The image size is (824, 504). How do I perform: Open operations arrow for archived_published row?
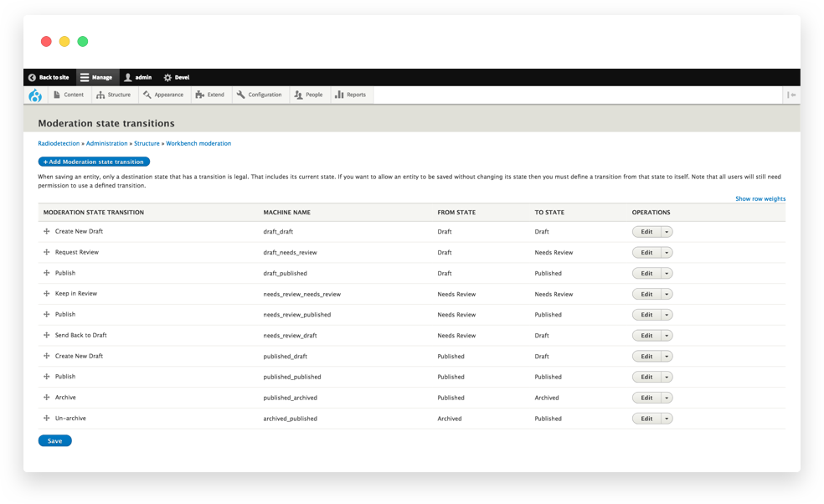(667, 419)
